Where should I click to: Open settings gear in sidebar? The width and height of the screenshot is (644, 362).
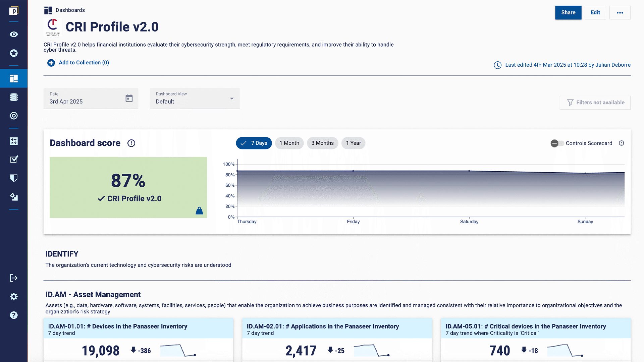14,297
